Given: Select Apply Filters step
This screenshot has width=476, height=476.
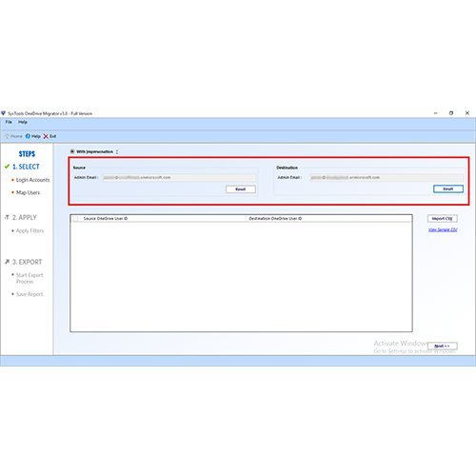Looking at the screenshot, I should click(x=30, y=230).
